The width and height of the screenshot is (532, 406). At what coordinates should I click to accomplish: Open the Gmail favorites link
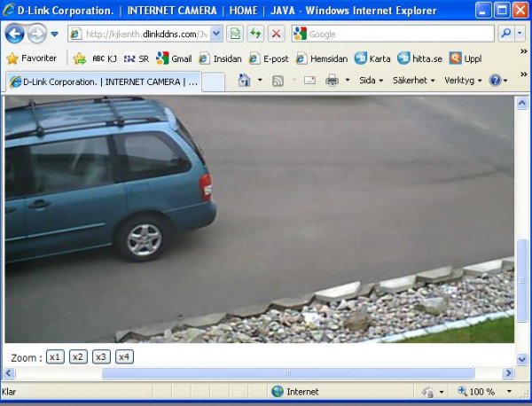(174, 59)
